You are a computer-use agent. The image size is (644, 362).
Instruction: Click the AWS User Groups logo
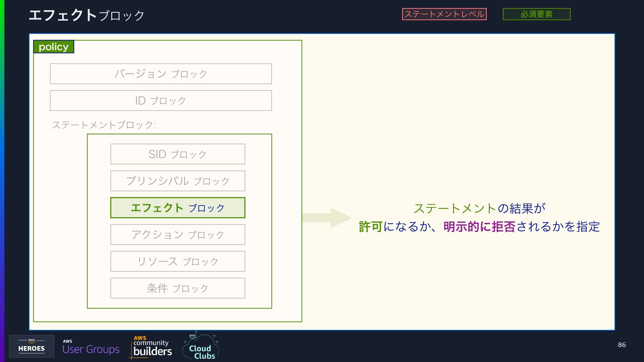click(91, 347)
